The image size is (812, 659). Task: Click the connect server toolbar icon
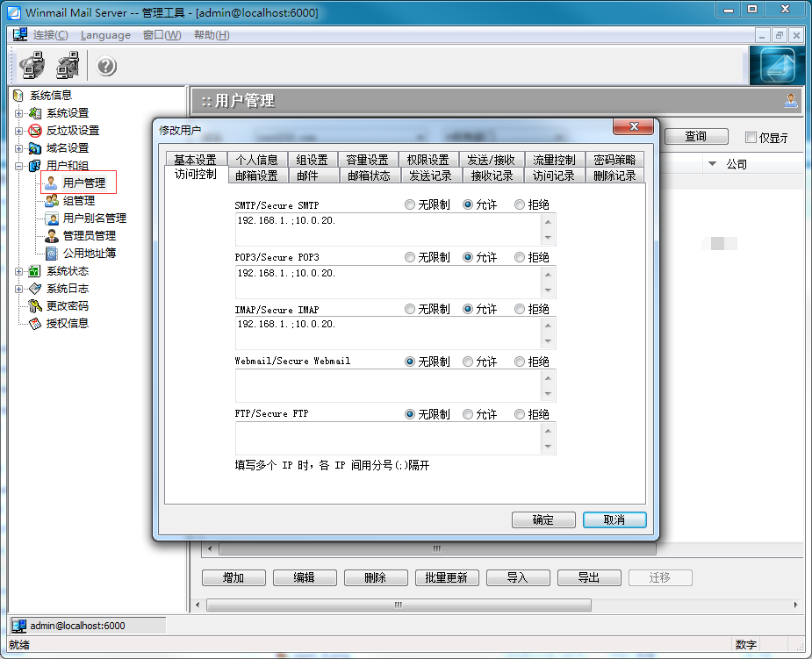[x=32, y=66]
